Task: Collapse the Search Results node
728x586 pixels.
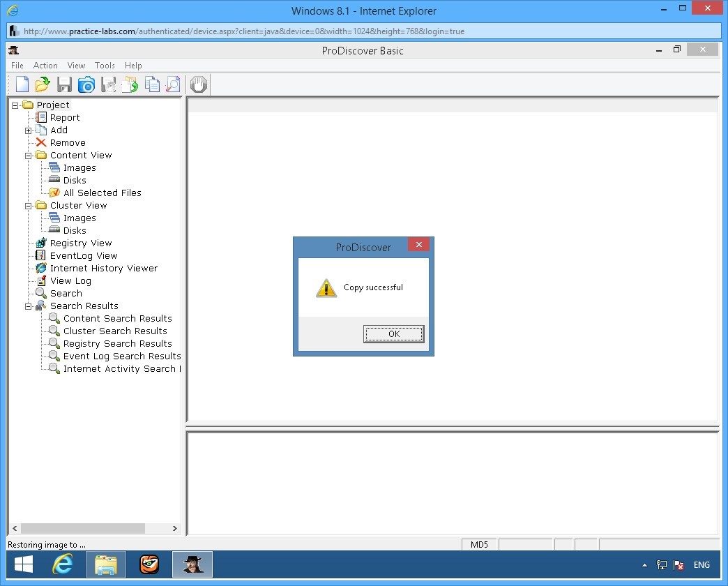Action: (x=29, y=306)
